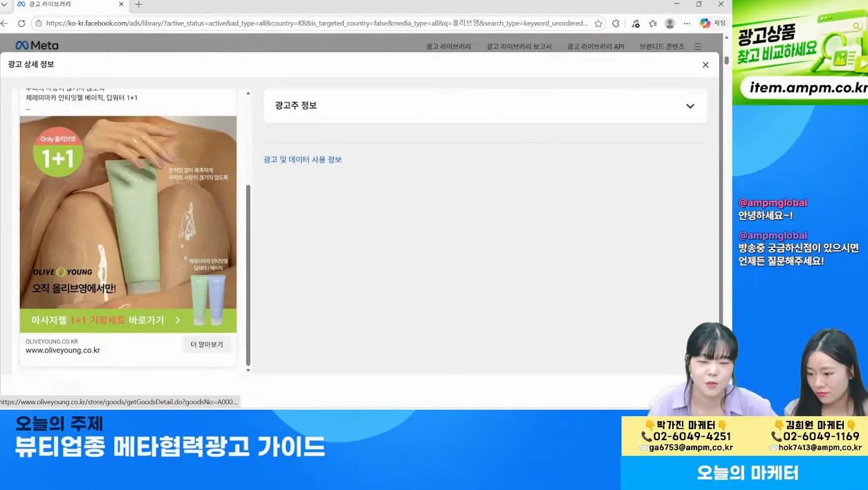Click the ad preview scrollbar thumb
868x490 pixels.
pos(248,275)
